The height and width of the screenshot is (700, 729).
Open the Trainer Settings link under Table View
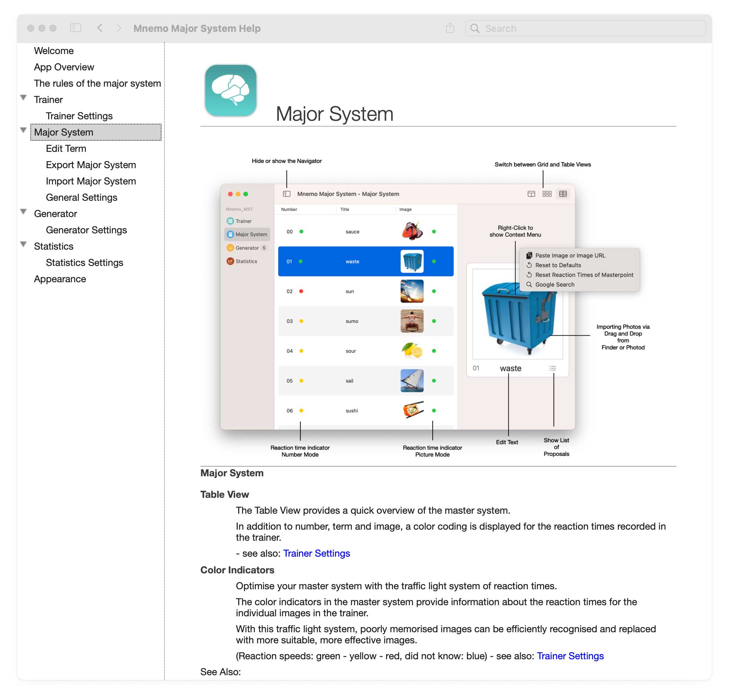(x=316, y=553)
